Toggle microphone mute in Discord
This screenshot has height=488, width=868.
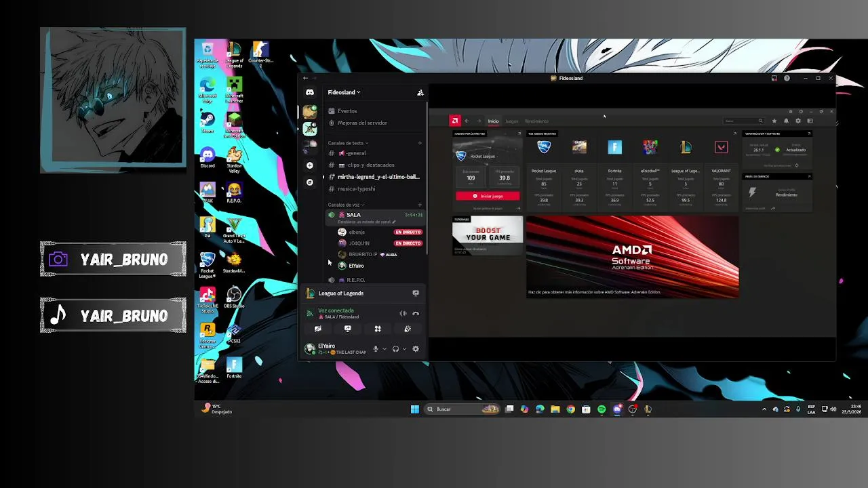click(376, 349)
